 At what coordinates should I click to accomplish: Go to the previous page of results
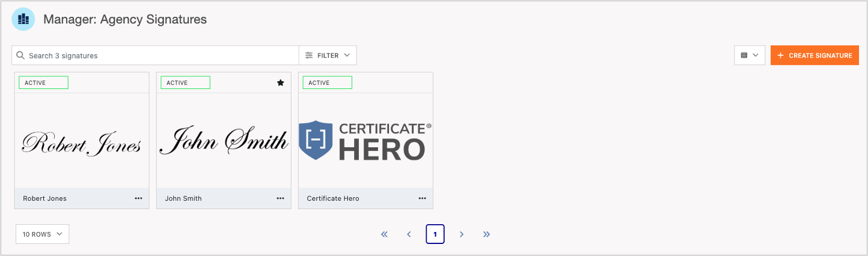click(x=409, y=234)
